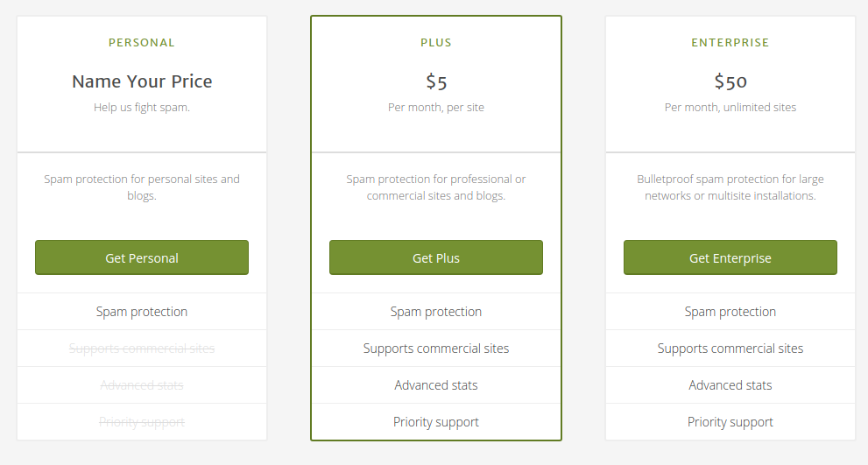This screenshot has width=868, height=465.
Task: Click 'Per month, unlimited sites' subtitle
Action: (x=730, y=108)
